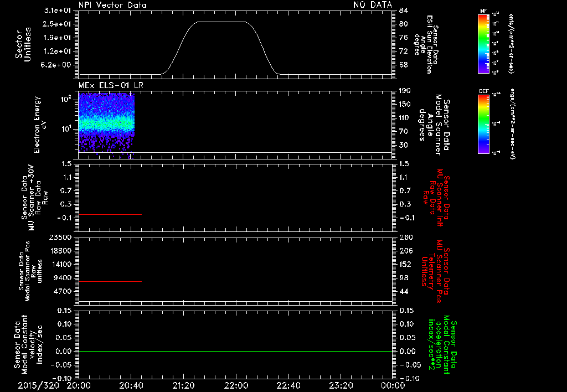Click the "00:00" time axis label
The width and height of the screenshot is (567, 392).
[393, 386]
